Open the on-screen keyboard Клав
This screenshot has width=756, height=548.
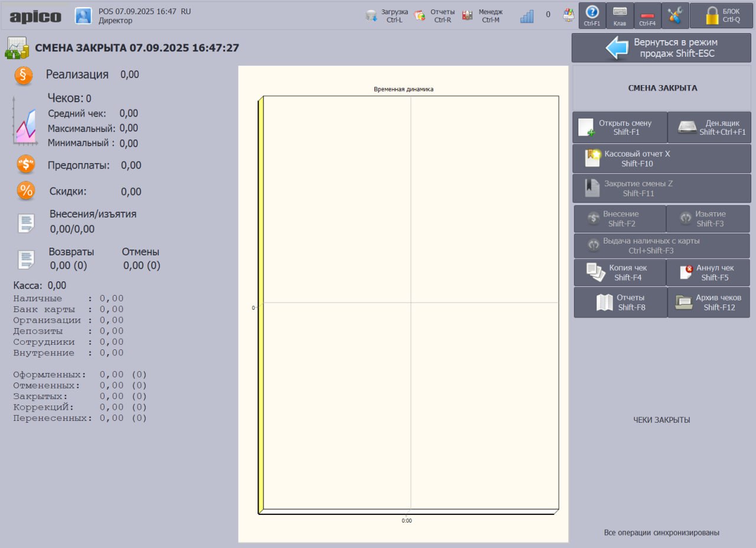620,15
